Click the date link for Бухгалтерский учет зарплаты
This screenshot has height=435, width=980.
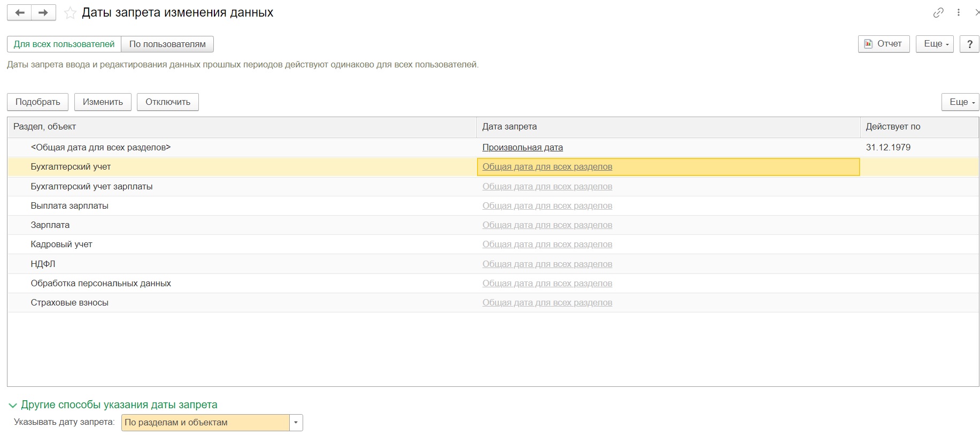547,186
